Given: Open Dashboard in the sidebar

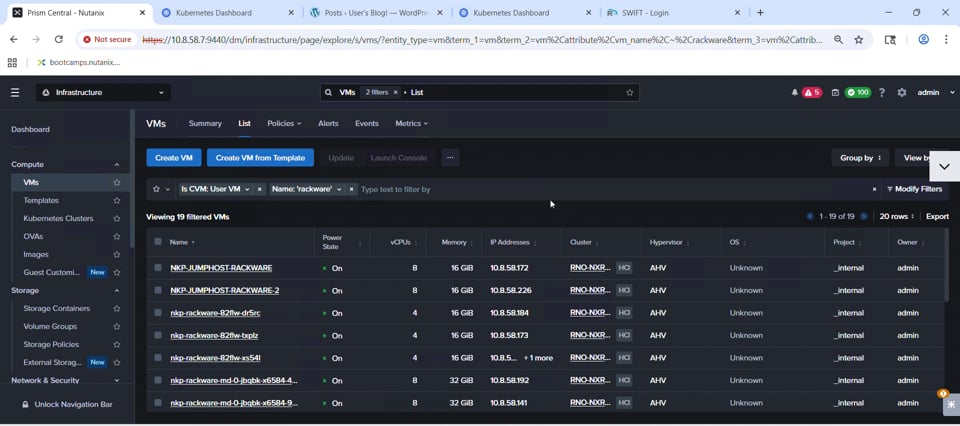Looking at the screenshot, I should click(x=31, y=129).
